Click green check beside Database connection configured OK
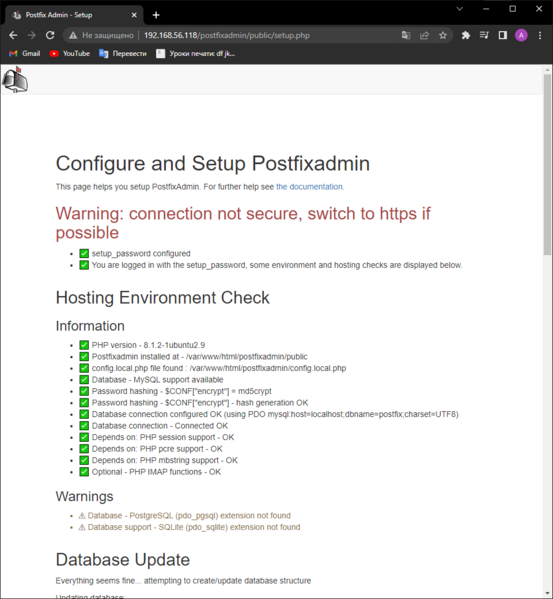Screen dimensions: 553x599 click(x=84, y=414)
